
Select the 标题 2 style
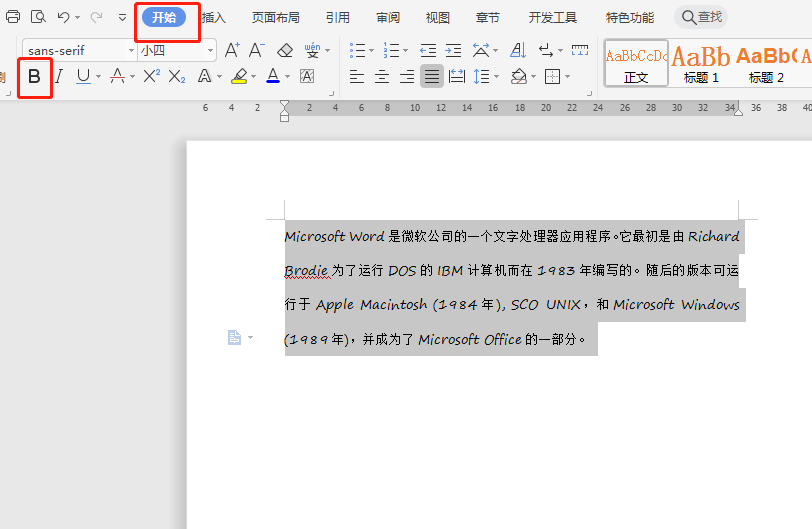tap(766, 64)
